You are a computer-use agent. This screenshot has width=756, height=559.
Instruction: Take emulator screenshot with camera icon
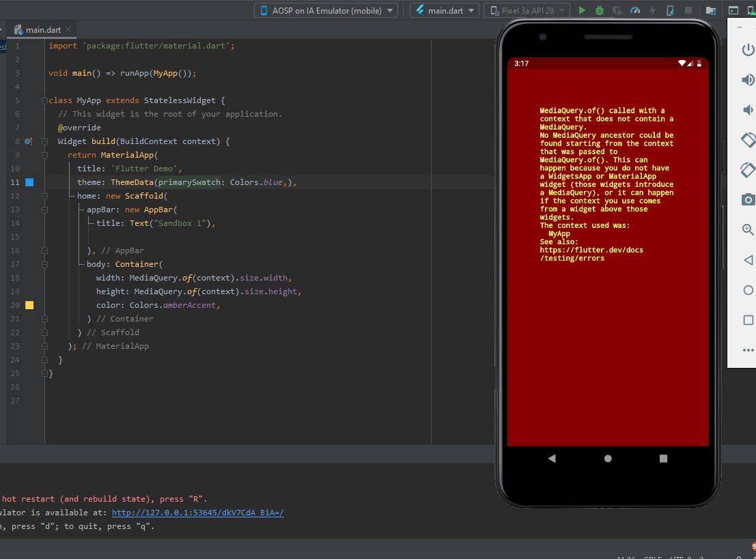click(748, 199)
